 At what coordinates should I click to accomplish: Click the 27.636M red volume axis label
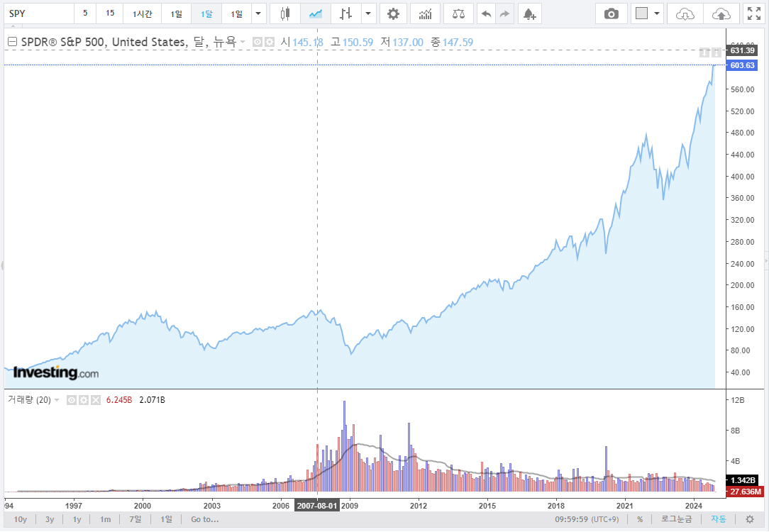pos(745,492)
